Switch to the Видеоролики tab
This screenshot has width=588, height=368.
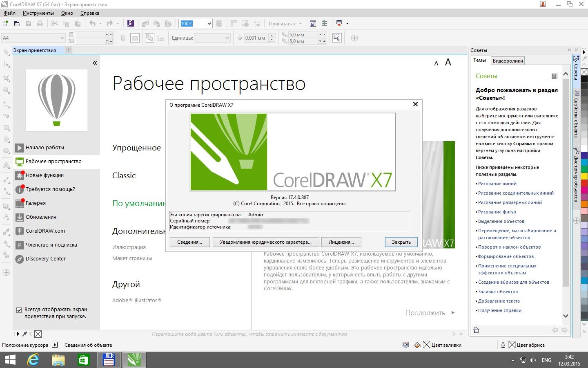[x=508, y=61]
